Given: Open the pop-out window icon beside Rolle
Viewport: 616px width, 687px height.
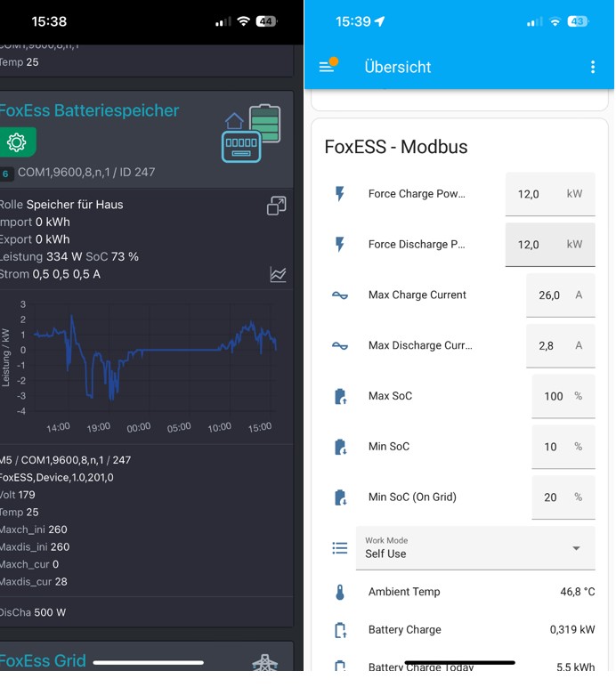Looking at the screenshot, I should pyautogui.click(x=277, y=206).
